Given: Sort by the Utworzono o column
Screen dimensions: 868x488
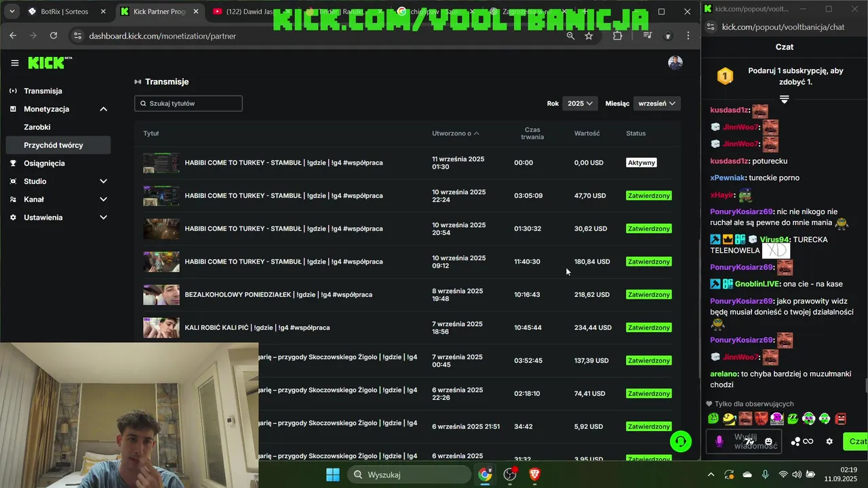Looking at the screenshot, I should coord(455,134).
